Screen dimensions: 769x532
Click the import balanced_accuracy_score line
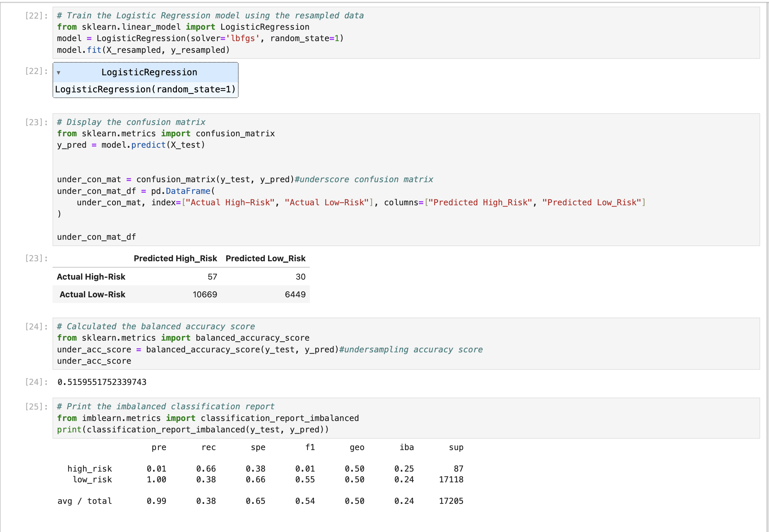tap(183, 338)
